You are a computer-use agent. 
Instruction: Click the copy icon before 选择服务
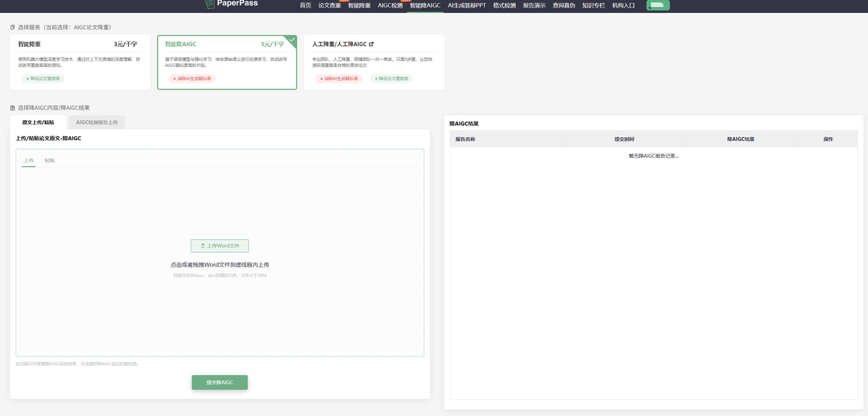[x=12, y=27]
